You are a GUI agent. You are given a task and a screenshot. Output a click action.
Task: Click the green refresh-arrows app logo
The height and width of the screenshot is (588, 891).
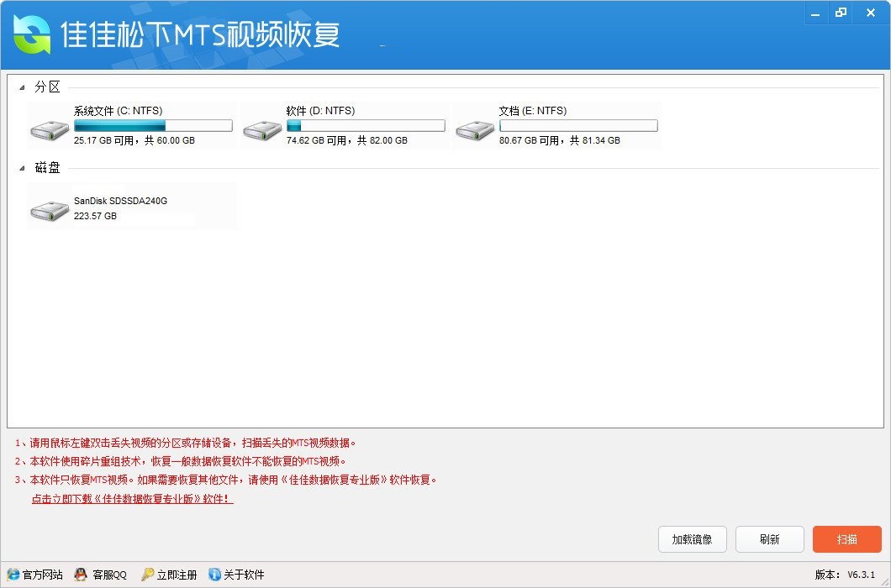(x=33, y=34)
